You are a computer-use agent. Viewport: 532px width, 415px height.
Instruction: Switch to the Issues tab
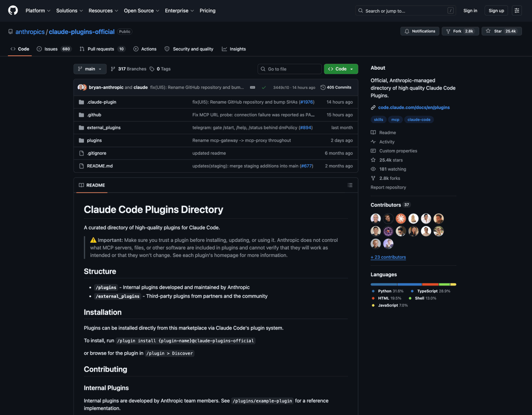[x=54, y=49]
